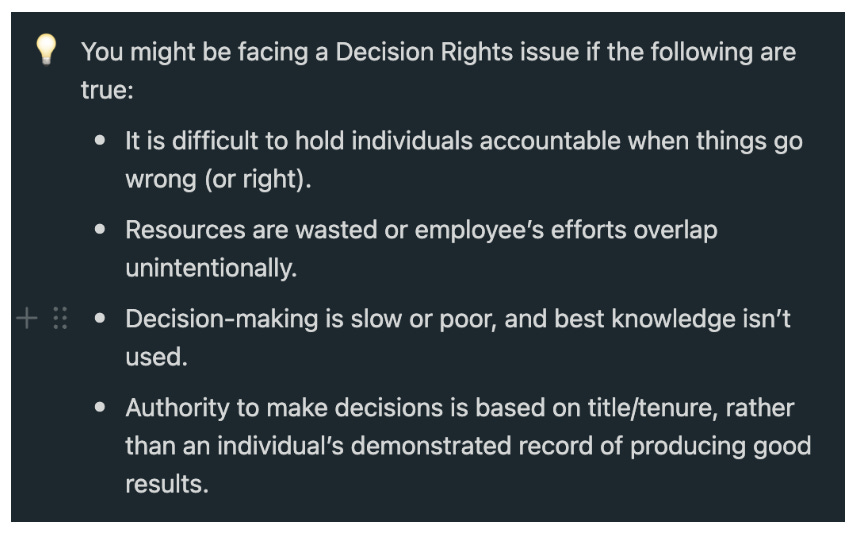The height and width of the screenshot is (534, 854).
Task: Place cursor on the "unintentionally." line
Action: 211,268
